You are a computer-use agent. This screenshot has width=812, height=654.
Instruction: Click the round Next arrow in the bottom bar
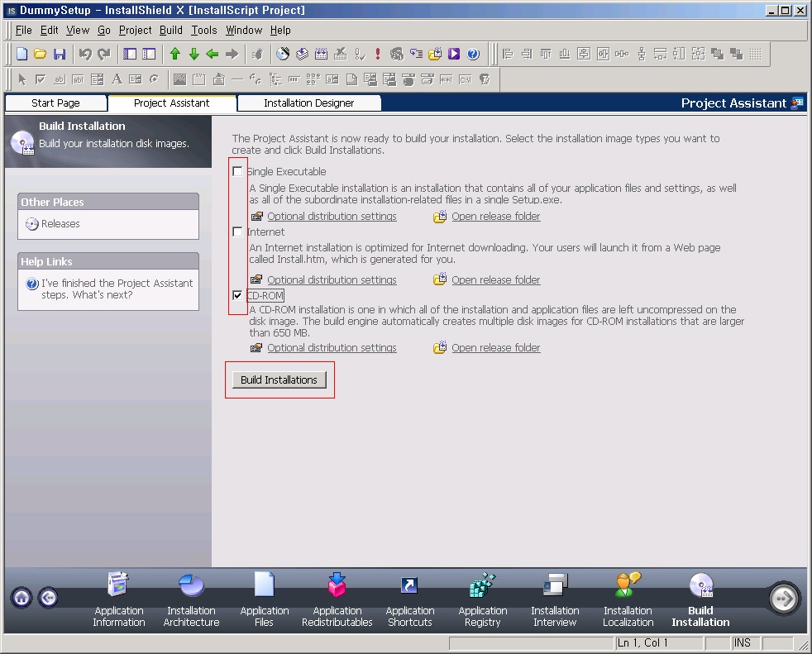point(784,598)
